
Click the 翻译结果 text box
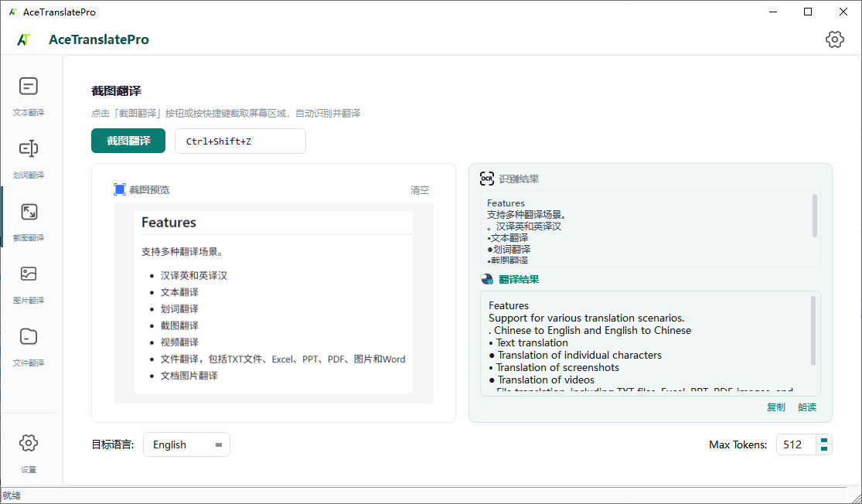pos(650,343)
